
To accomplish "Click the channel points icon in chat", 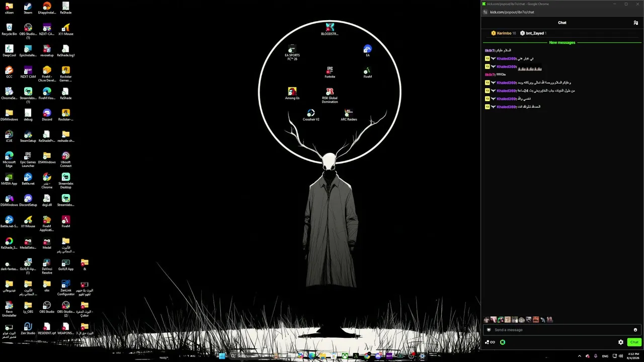I will click(x=490, y=342).
